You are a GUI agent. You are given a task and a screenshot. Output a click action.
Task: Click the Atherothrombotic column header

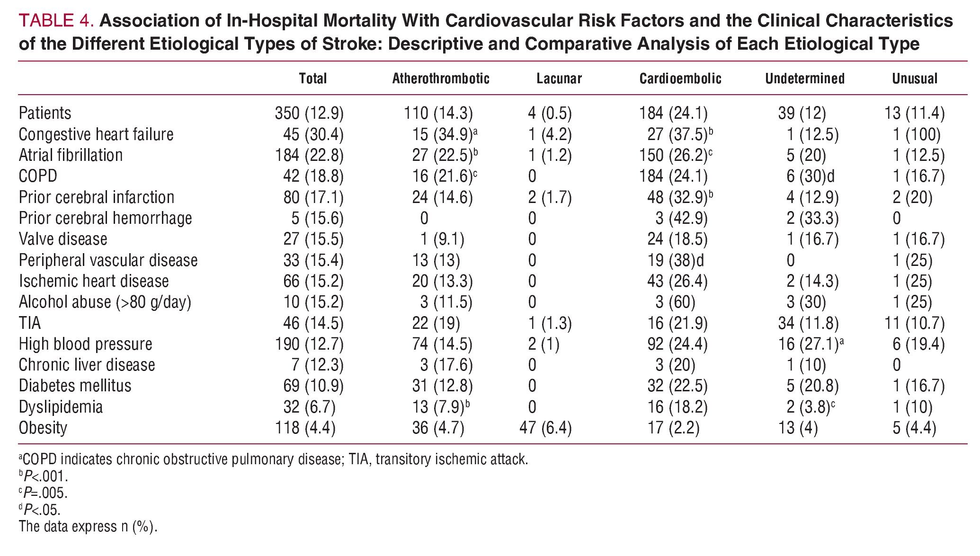click(x=440, y=79)
